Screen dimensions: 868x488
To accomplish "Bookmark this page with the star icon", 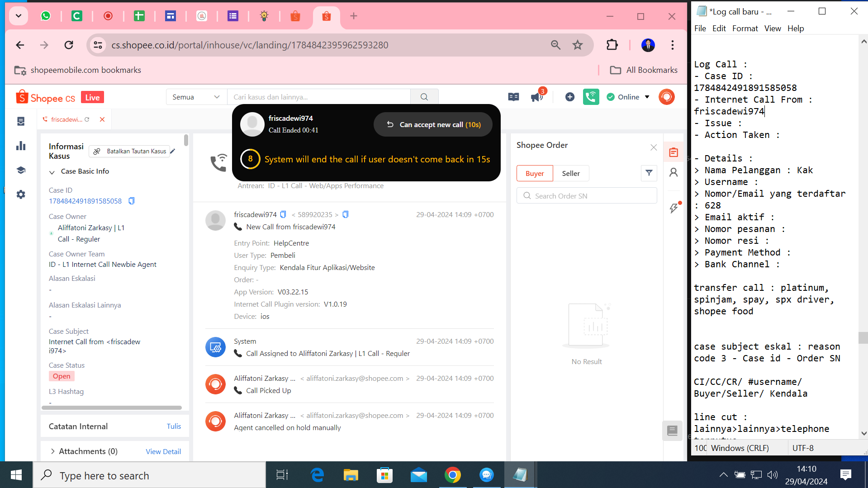I will pos(578,45).
